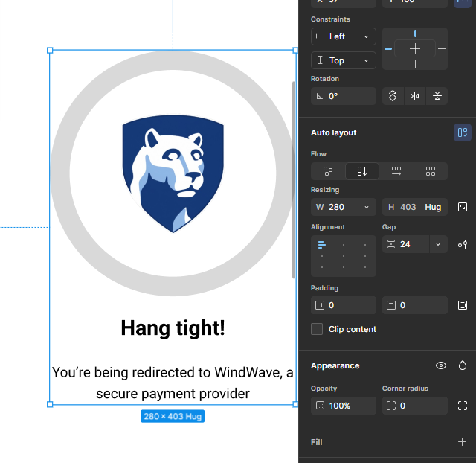Click the right constraint marker in widget
The width and height of the screenshot is (476, 463).
(442, 48)
